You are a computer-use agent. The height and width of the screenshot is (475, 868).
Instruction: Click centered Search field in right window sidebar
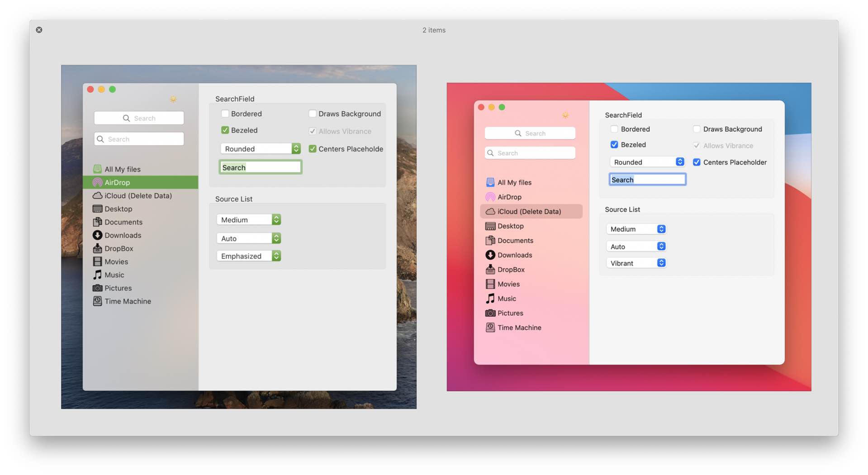pyautogui.click(x=530, y=133)
